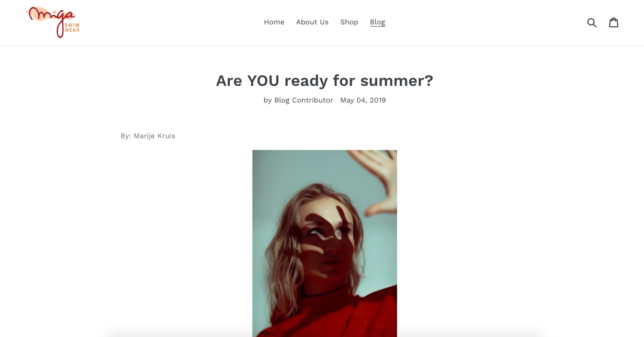
Task: Click the "SWIM WEAR" text in logo
Action: tap(72, 28)
